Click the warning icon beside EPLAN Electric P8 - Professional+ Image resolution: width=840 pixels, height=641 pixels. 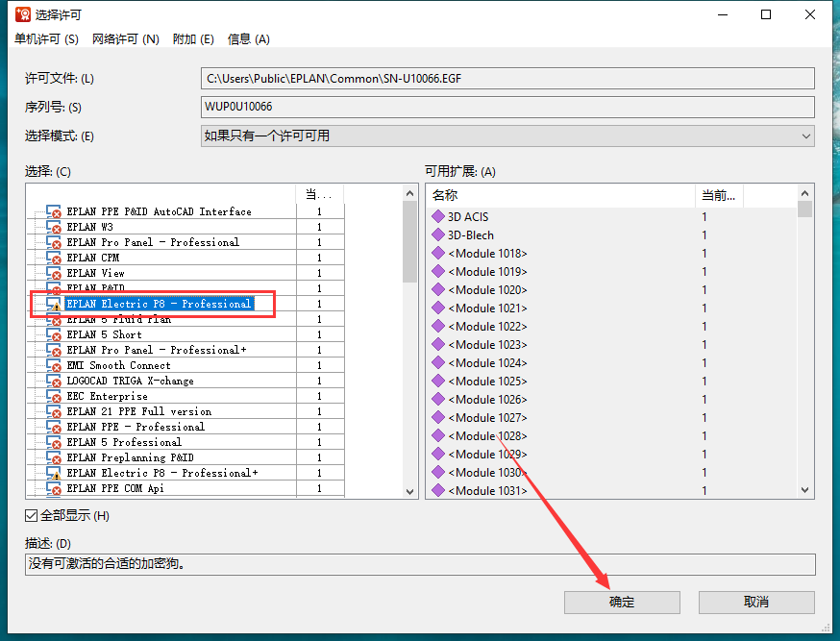click(x=54, y=474)
